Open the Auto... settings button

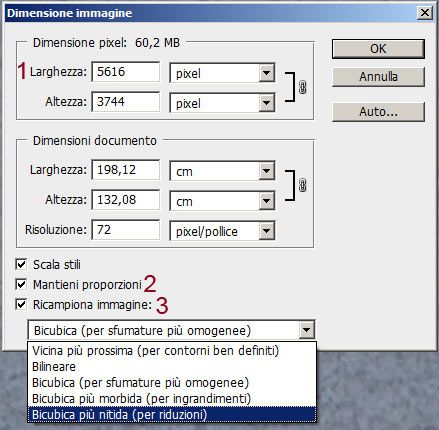coord(378,112)
